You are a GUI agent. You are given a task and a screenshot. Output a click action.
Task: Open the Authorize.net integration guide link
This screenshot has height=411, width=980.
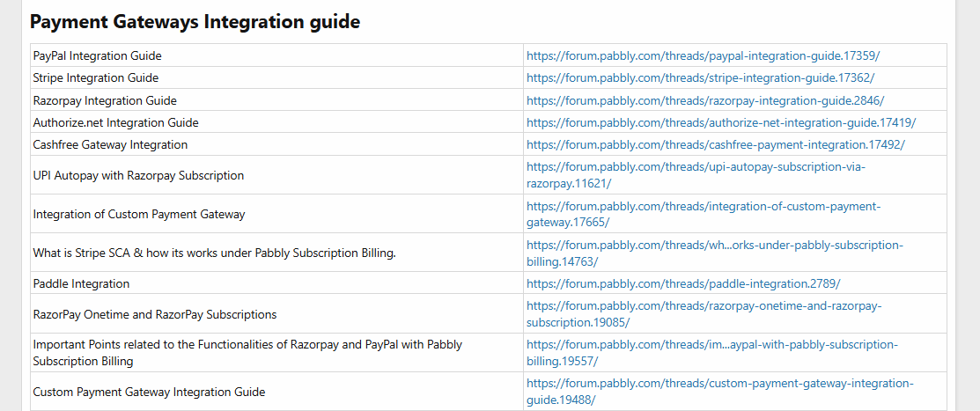(720, 122)
